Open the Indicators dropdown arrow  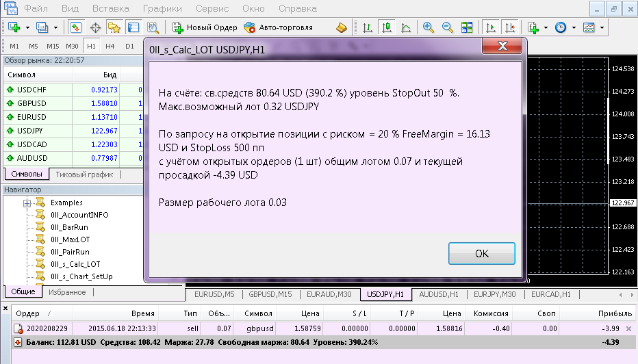[x=546, y=27]
